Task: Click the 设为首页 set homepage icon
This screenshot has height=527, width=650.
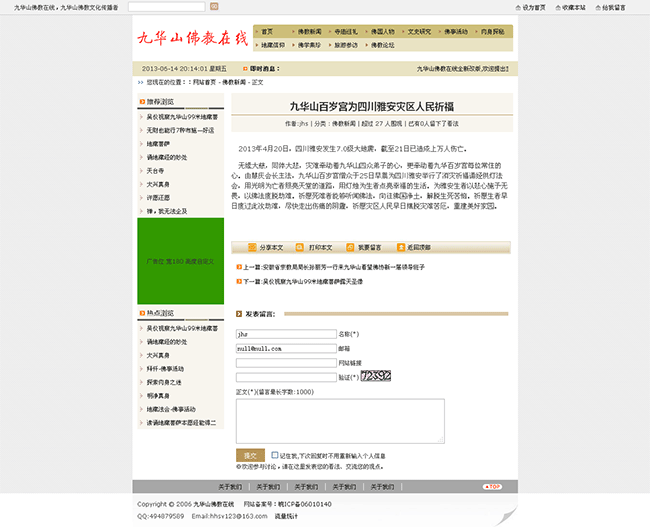Action: (x=517, y=7)
